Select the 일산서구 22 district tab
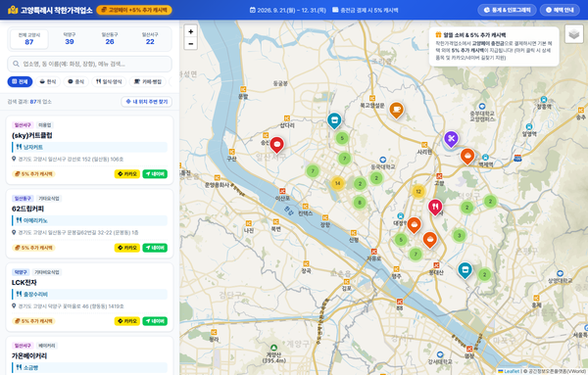 click(150, 38)
